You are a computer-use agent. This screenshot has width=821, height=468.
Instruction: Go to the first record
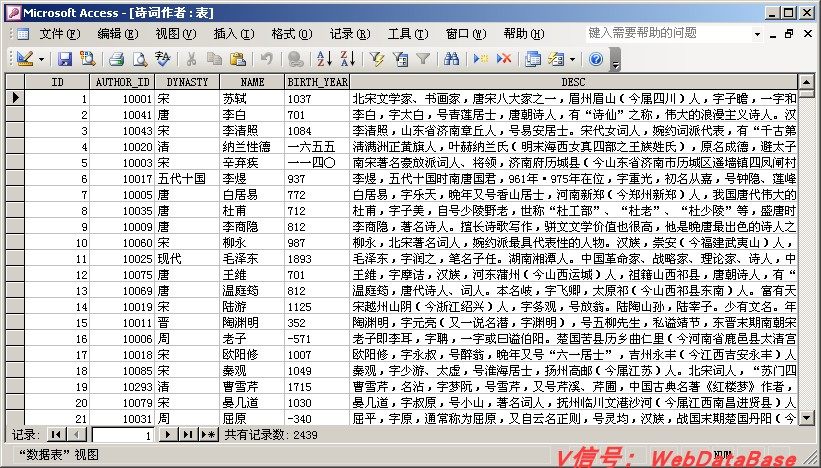tap(57, 434)
